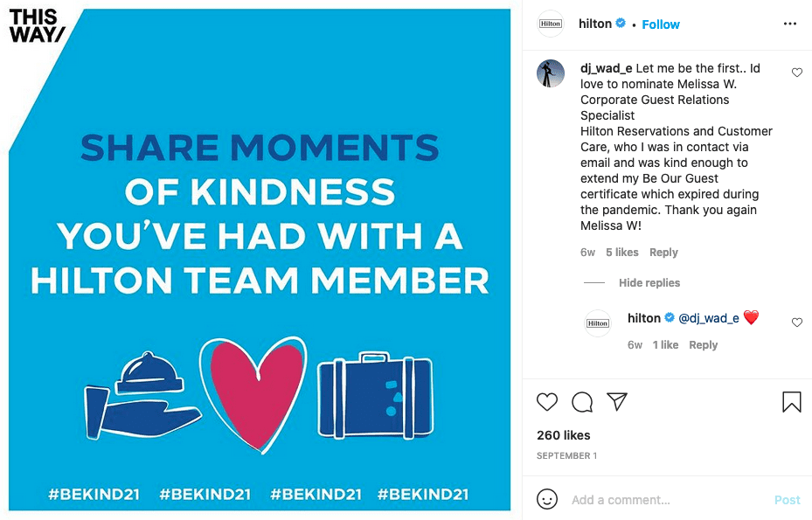Show who gave 5 likes on comment

tap(622, 253)
